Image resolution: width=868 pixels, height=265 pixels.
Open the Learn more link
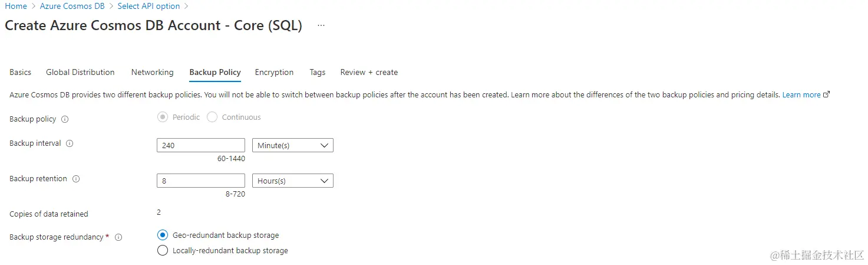pos(801,94)
